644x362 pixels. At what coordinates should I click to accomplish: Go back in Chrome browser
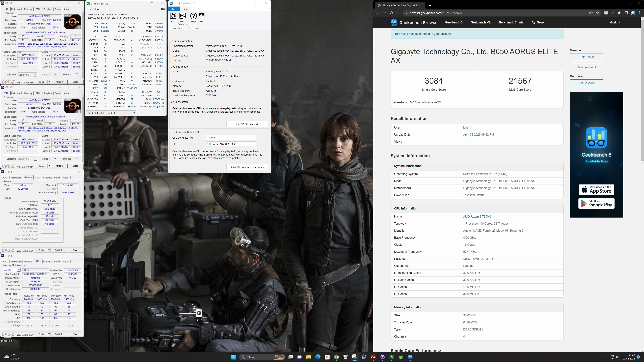[378, 13]
